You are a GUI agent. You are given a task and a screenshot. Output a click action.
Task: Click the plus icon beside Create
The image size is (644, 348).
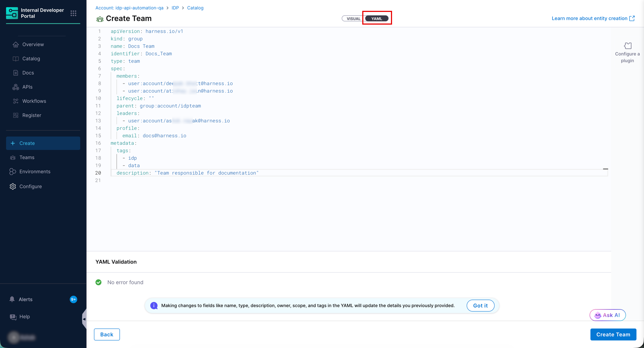(13, 143)
